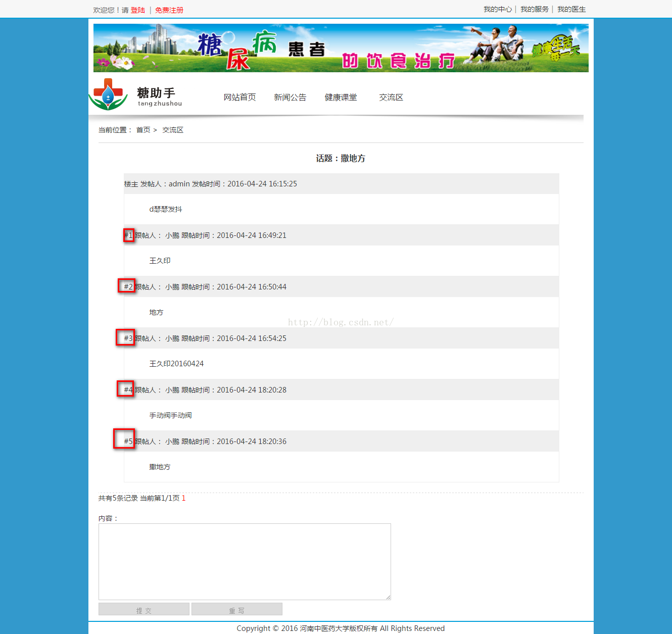
Task: Click the last reply text 撒地方
Action: click(x=160, y=467)
